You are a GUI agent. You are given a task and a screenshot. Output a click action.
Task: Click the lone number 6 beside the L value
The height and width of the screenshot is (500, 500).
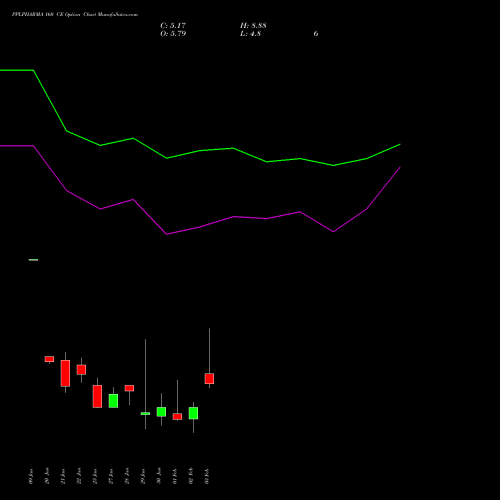tap(316, 34)
